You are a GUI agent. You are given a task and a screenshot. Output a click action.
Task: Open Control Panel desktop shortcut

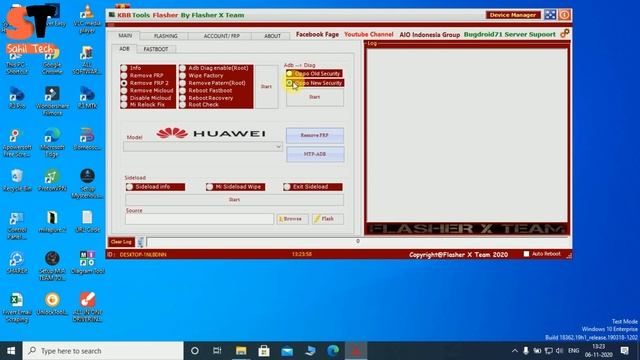pos(17,225)
